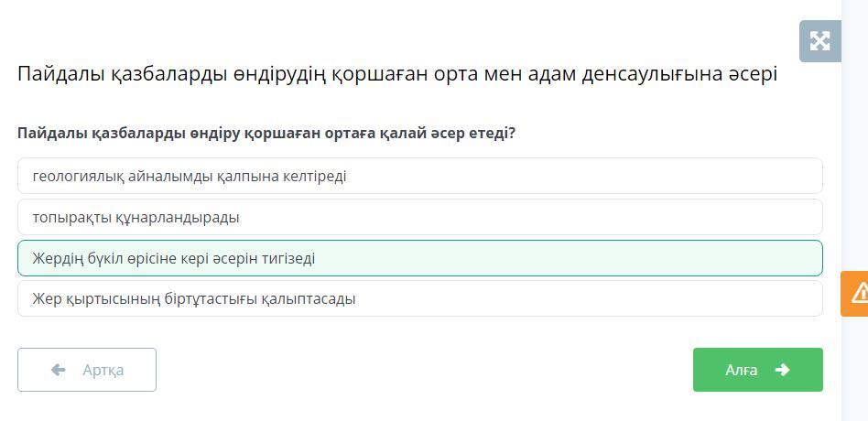Open the orange warning triangle tab
The height and width of the screenshot is (421, 868).
click(x=859, y=293)
